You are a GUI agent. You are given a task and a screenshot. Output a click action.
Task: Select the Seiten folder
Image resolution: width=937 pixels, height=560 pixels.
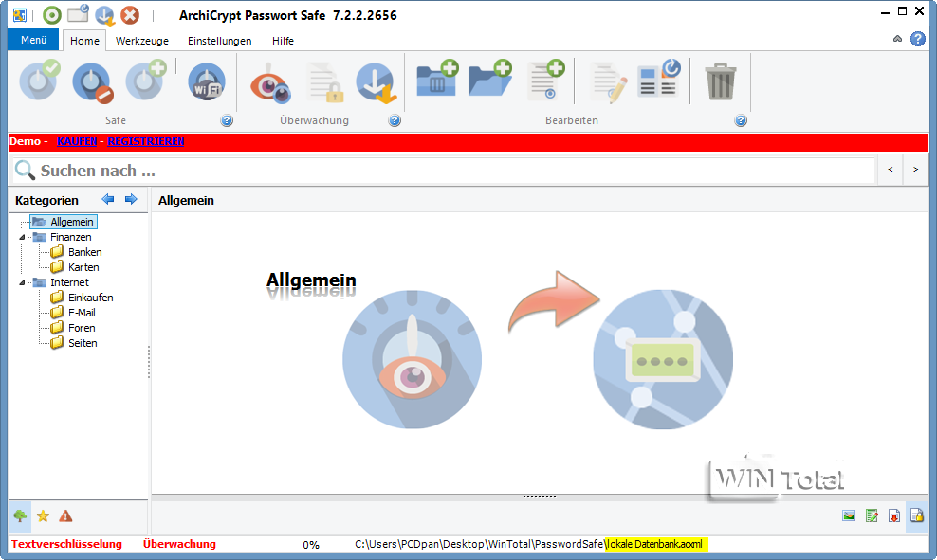tap(83, 343)
